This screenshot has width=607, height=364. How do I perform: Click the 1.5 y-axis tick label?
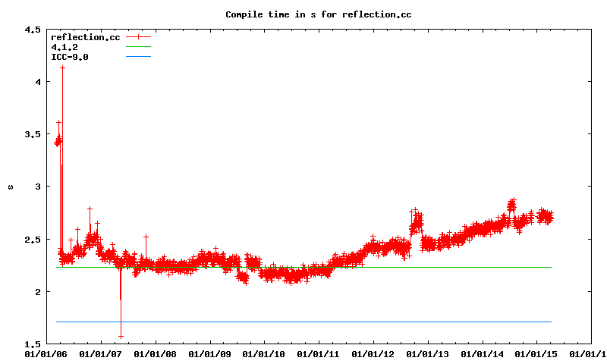point(32,344)
